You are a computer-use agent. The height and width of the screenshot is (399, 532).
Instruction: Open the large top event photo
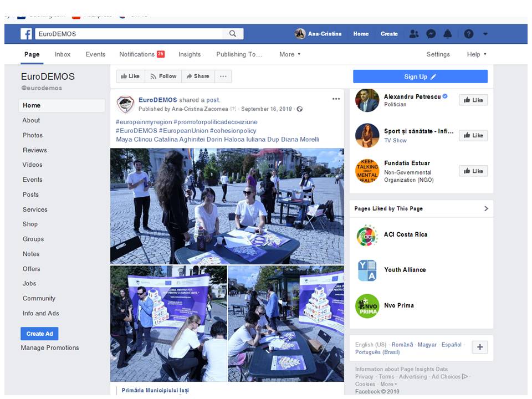point(227,206)
